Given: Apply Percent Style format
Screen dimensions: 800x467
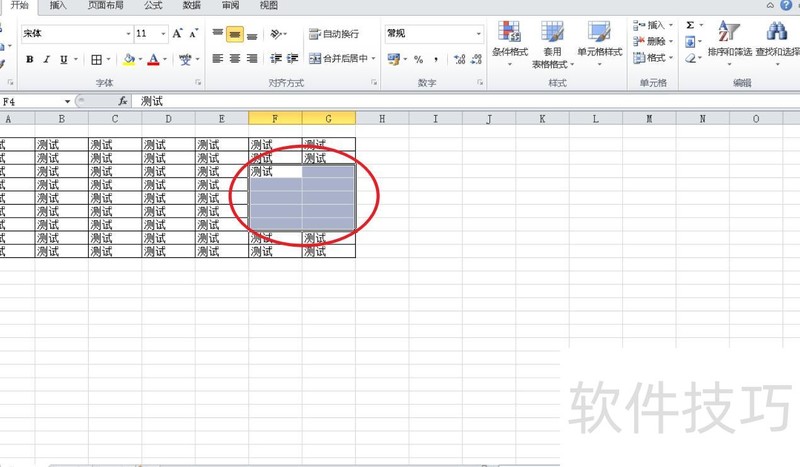Looking at the screenshot, I should click(x=419, y=59).
